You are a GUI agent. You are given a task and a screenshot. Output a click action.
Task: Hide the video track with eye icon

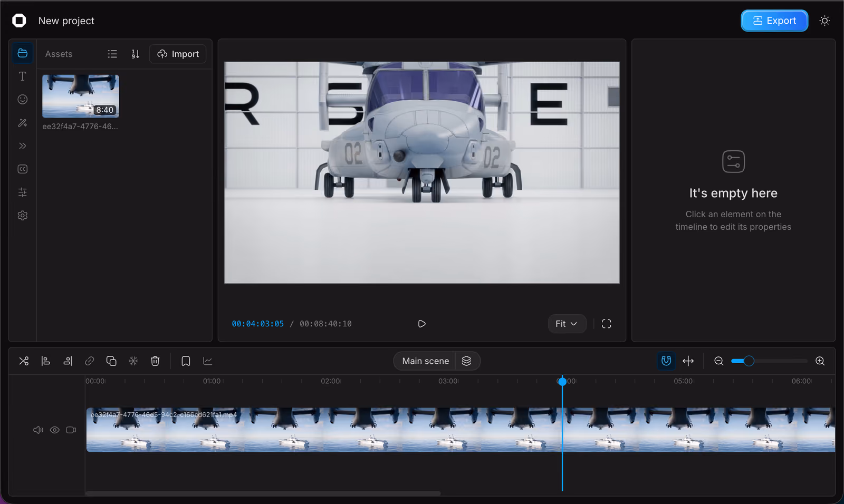click(x=54, y=430)
